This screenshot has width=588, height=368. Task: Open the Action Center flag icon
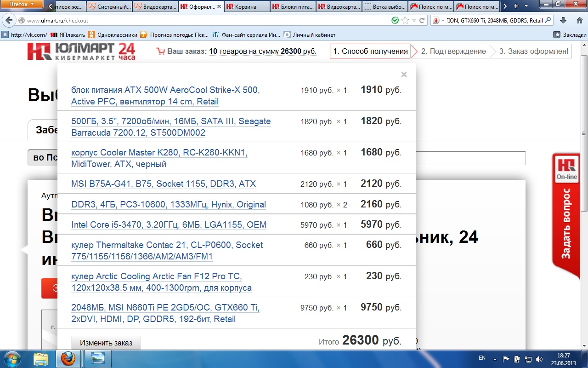506,358
